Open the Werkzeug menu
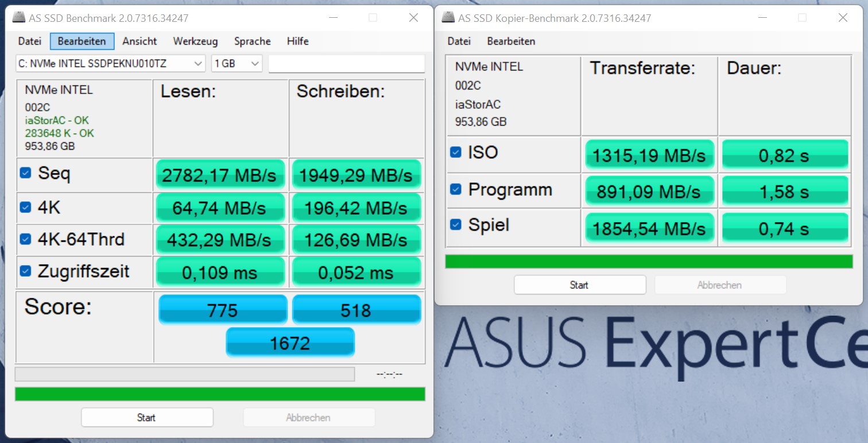Image resolution: width=868 pixels, height=443 pixels. pyautogui.click(x=195, y=41)
